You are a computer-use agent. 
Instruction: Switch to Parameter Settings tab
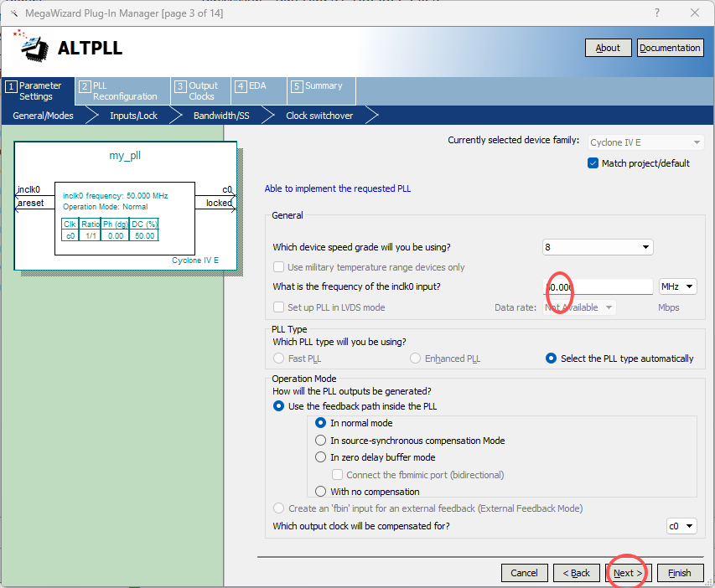point(39,91)
